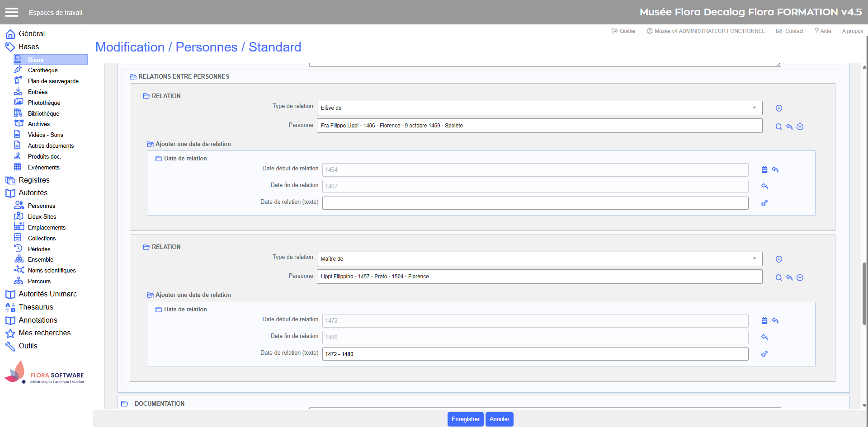Click the search icon beside Fra Filippo Lippi
The image size is (868, 427).
pos(778,127)
